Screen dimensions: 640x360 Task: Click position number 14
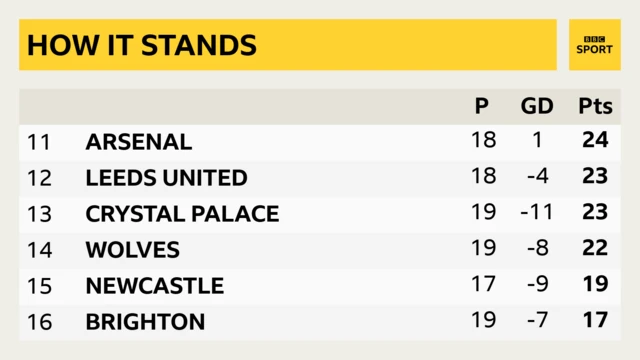tap(40, 250)
